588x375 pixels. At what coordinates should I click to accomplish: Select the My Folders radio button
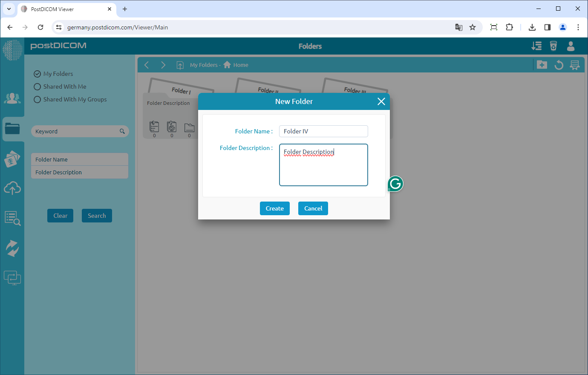click(37, 73)
